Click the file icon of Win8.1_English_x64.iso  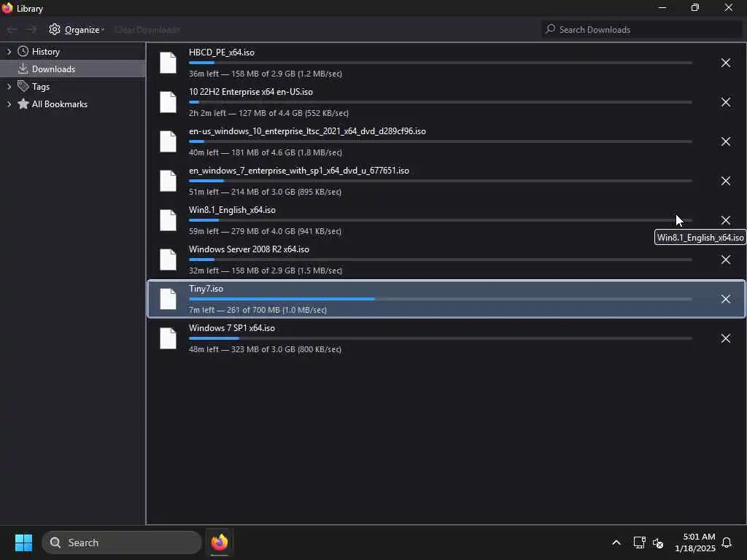coord(168,220)
